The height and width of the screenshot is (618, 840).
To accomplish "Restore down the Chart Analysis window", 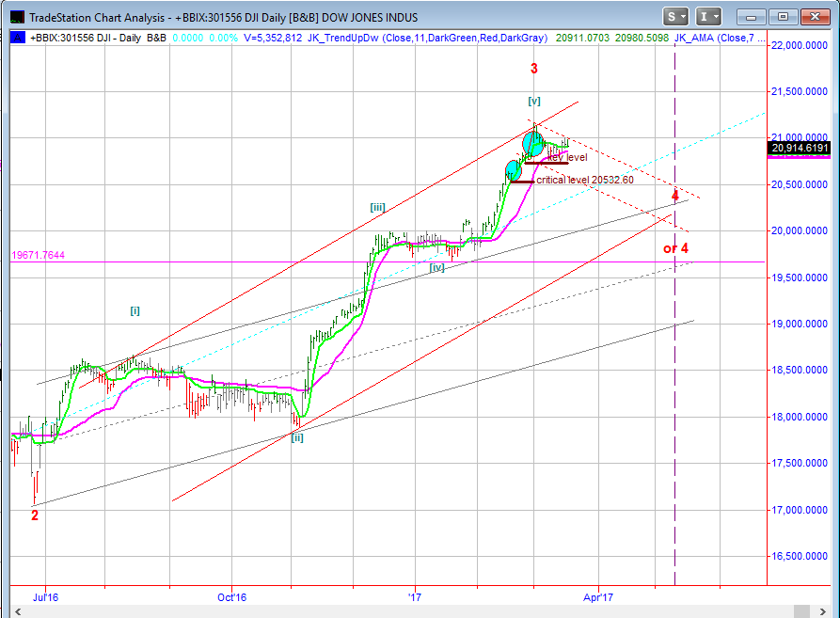I will (x=783, y=17).
